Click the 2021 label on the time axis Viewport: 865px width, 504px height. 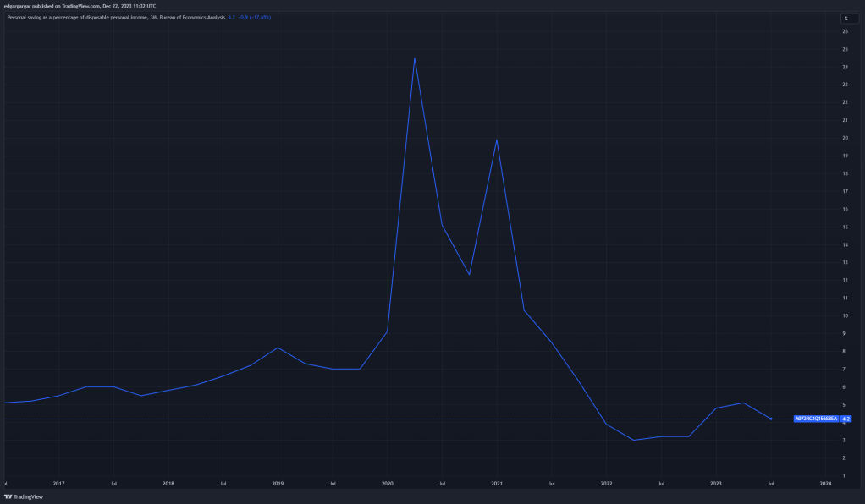tap(497, 484)
